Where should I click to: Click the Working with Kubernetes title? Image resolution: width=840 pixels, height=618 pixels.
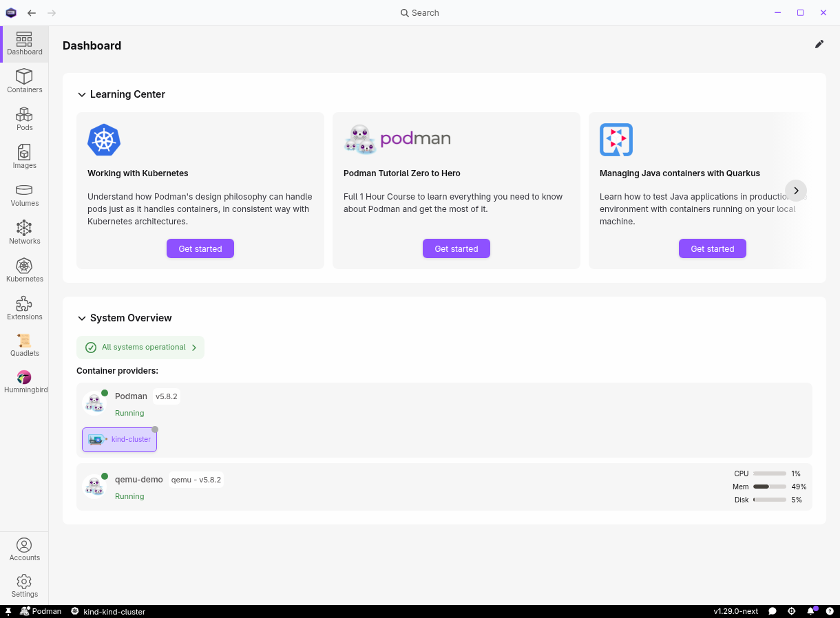138,173
